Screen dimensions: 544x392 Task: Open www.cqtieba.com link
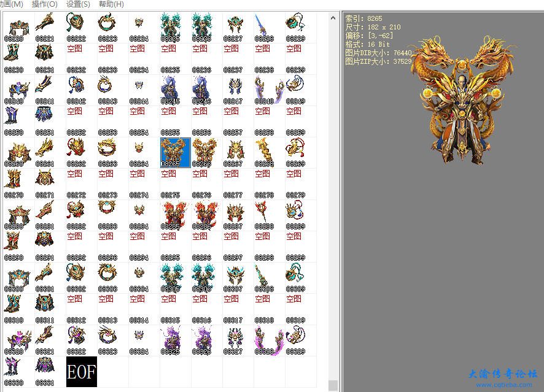pyautogui.click(x=503, y=385)
